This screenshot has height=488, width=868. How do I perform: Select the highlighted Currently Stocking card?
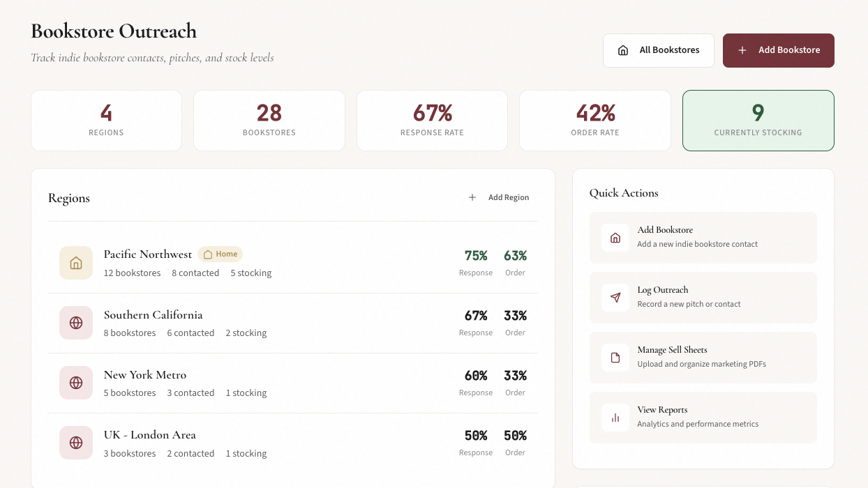coord(758,120)
